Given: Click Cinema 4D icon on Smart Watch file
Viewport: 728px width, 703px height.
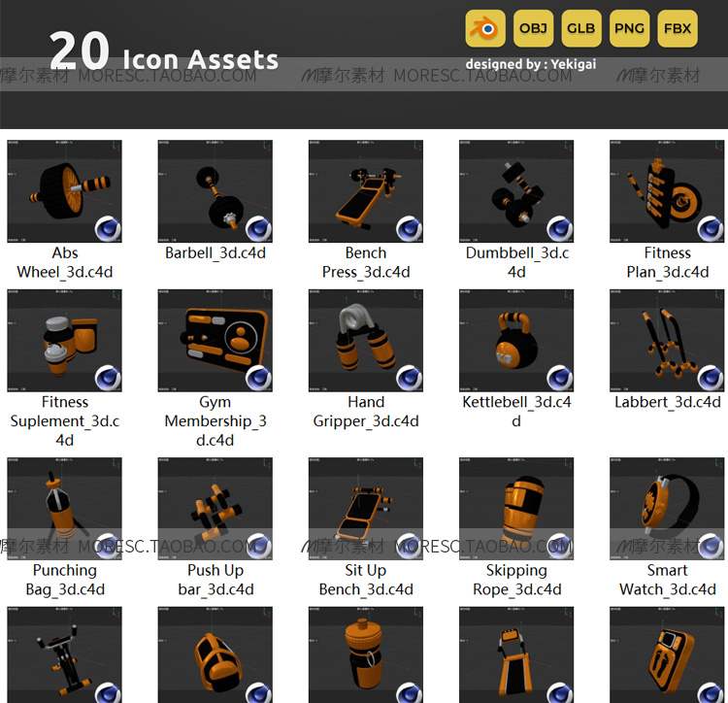Looking at the screenshot, I should [711, 546].
